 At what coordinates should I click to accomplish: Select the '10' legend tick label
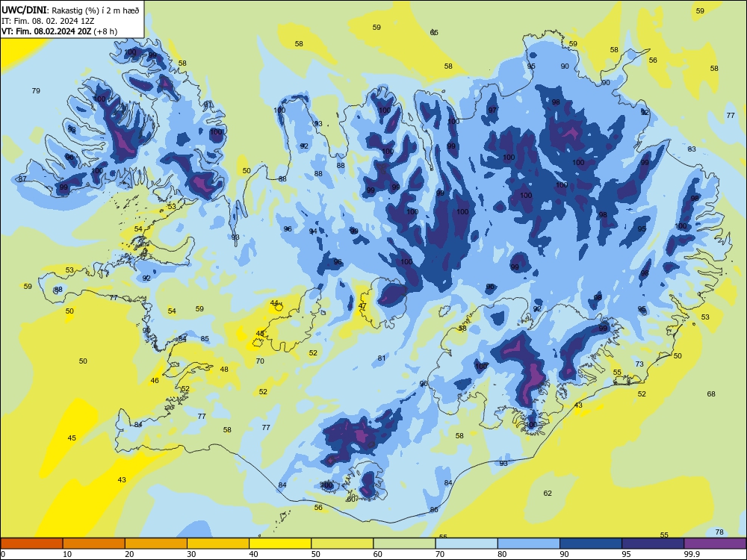[x=67, y=554]
